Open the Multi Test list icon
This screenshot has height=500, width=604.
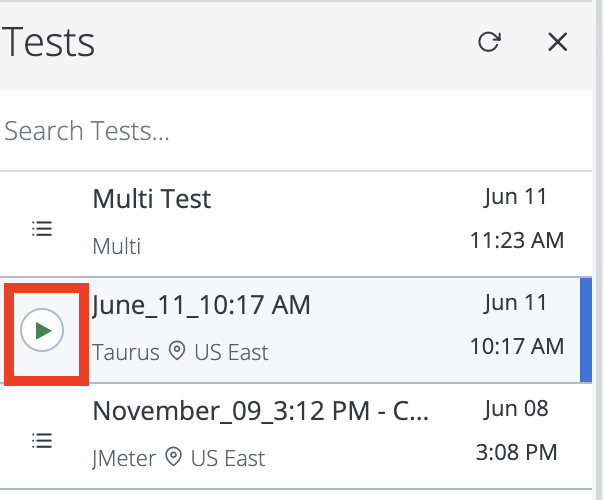[x=42, y=228]
